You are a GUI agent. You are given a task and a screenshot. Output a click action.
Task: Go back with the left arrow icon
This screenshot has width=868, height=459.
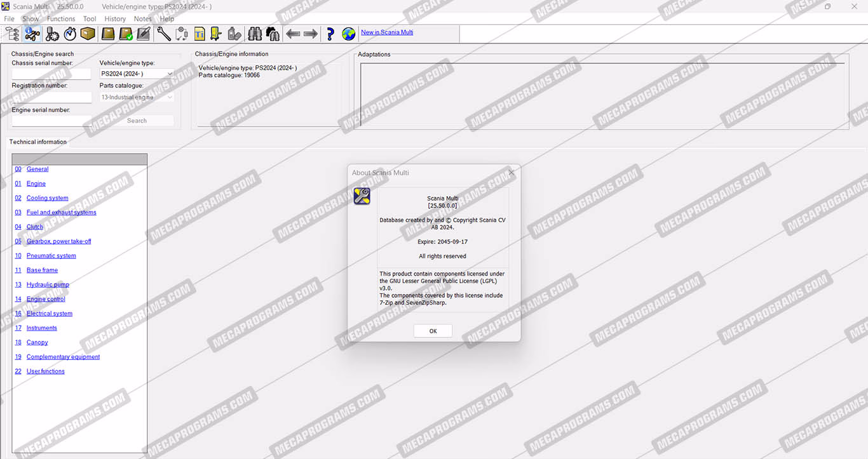[293, 34]
